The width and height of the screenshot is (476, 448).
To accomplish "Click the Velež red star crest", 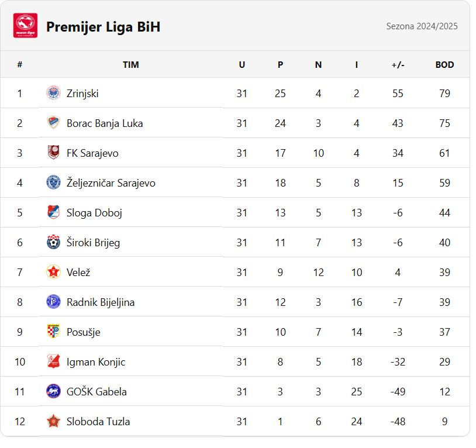I will [x=54, y=273].
